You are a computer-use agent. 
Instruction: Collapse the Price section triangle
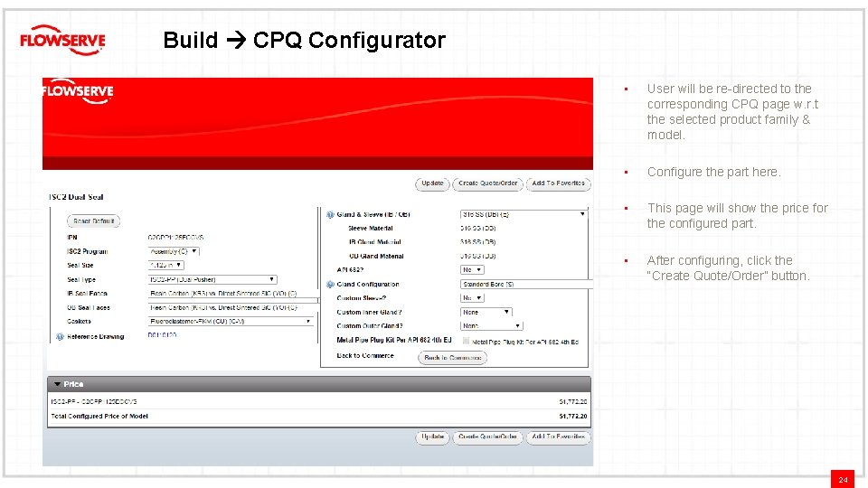(57, 384)
